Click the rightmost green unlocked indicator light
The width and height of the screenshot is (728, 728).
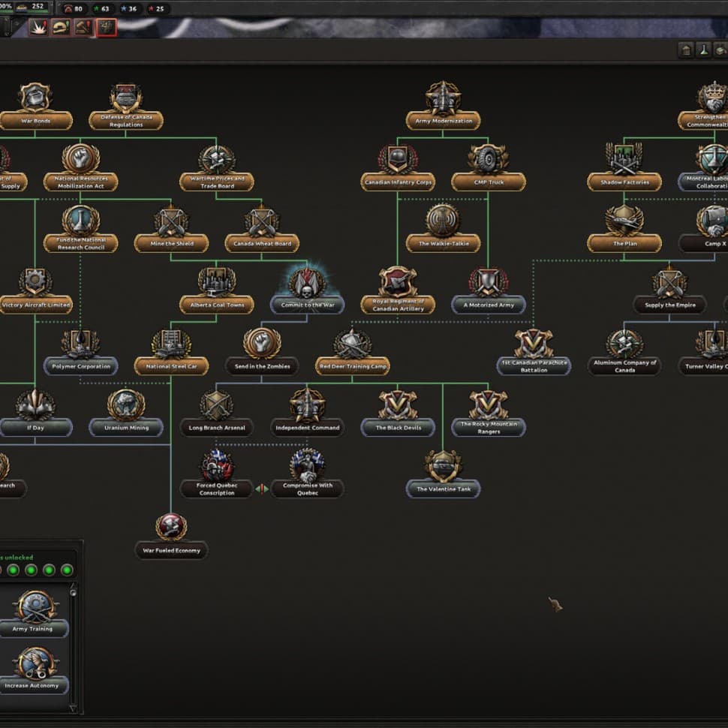[67, 570]
